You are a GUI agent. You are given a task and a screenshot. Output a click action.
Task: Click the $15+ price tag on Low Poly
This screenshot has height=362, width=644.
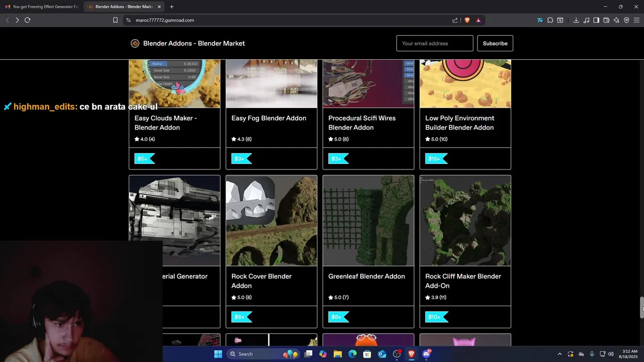tap(436, 159)
